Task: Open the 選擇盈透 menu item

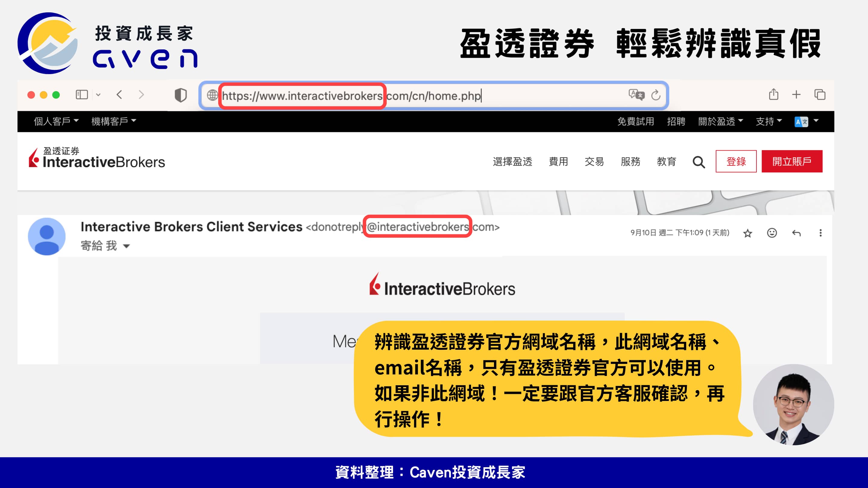Action: click(x=512, y=162)
